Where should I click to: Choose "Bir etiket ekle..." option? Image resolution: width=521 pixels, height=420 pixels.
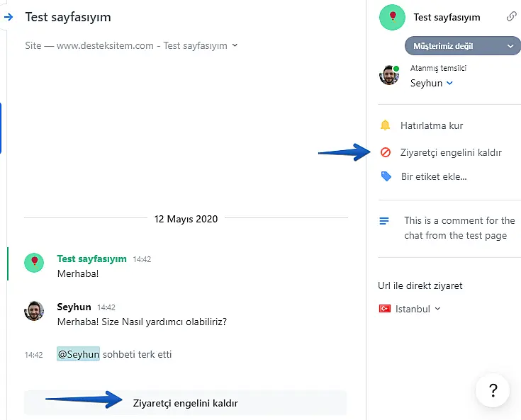pos(434,176)
